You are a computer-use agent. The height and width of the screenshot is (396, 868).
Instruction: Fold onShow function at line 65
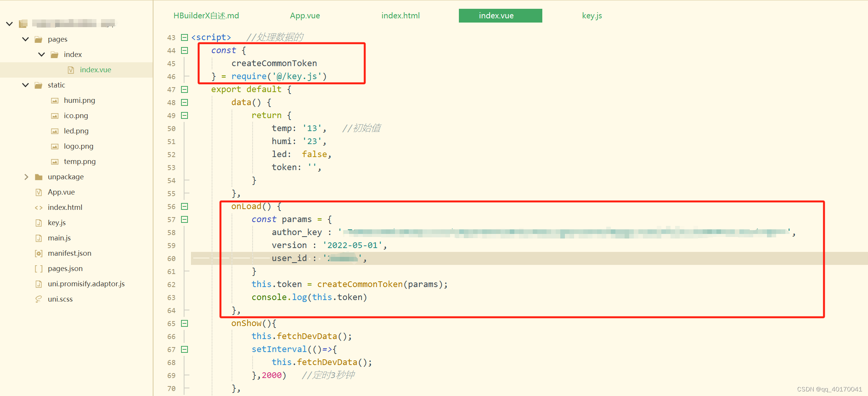point(184,323)
